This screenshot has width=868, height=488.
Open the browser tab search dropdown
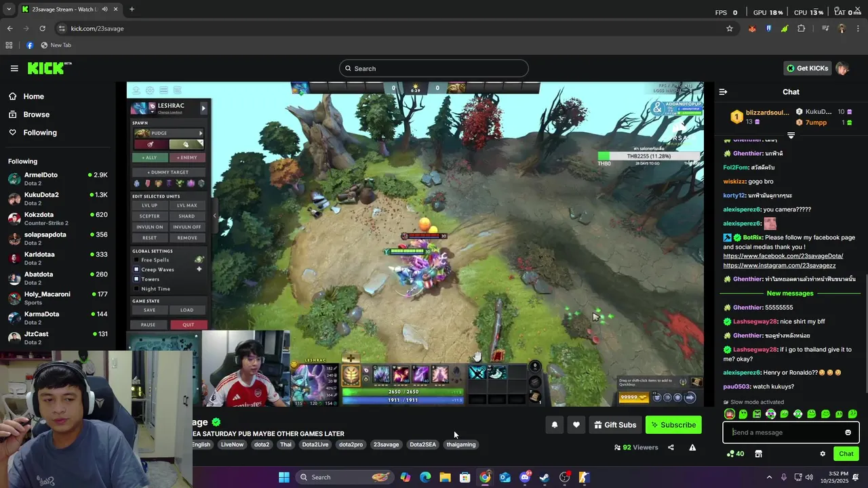9,9
